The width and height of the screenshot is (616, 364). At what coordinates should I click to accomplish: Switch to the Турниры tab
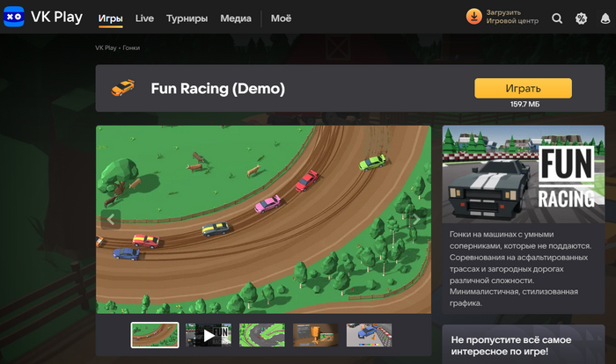(x=187, y=18)
